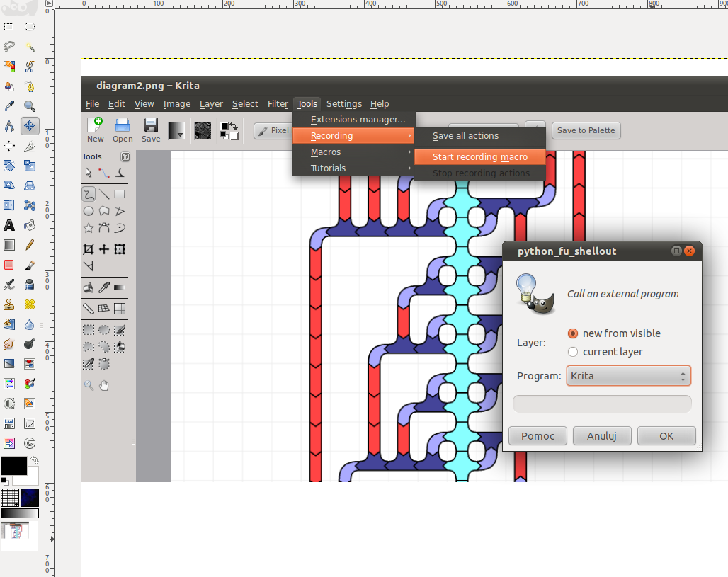Activate the Smudge finger tool
Image resolution: width=728 pixels, height=577 pixels.
click(x=8, y=344)
